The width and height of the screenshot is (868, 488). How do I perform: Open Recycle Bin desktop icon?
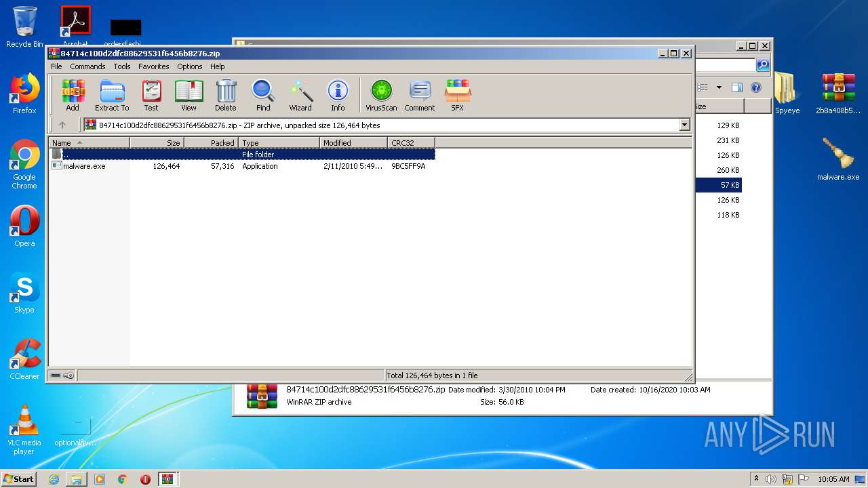24,27
